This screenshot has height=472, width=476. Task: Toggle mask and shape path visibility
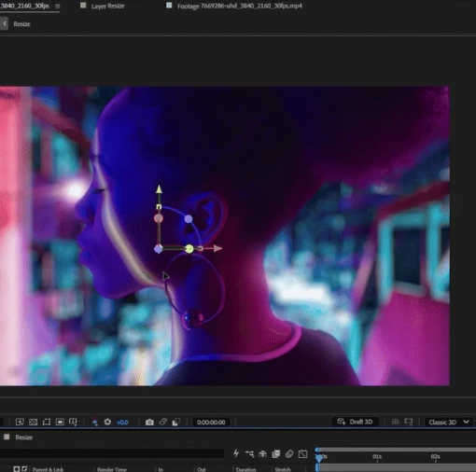click(x=47, y=422)
